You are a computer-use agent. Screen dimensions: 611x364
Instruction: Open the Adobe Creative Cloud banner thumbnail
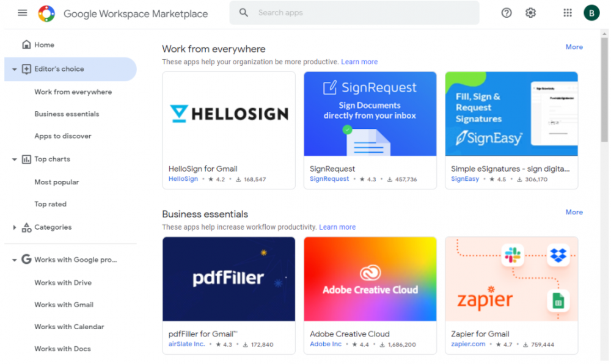click(370, 279)
